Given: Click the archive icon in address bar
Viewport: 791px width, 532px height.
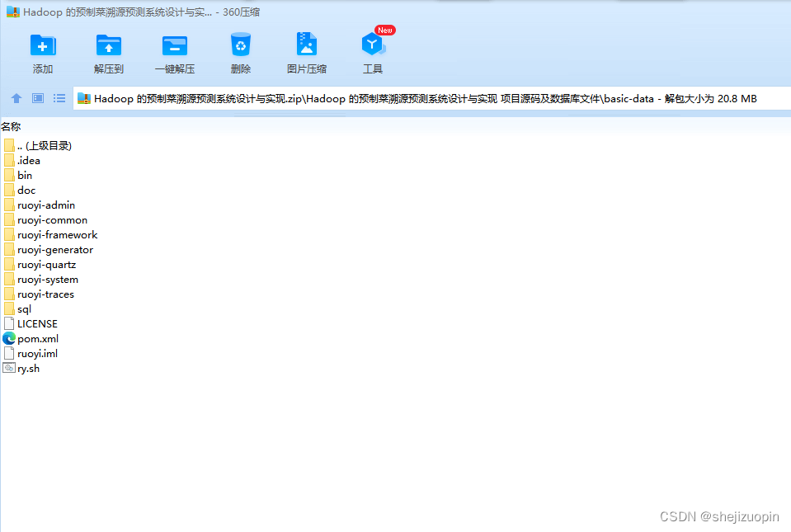Looking at the screenshot, I should (x=84, y=98).
